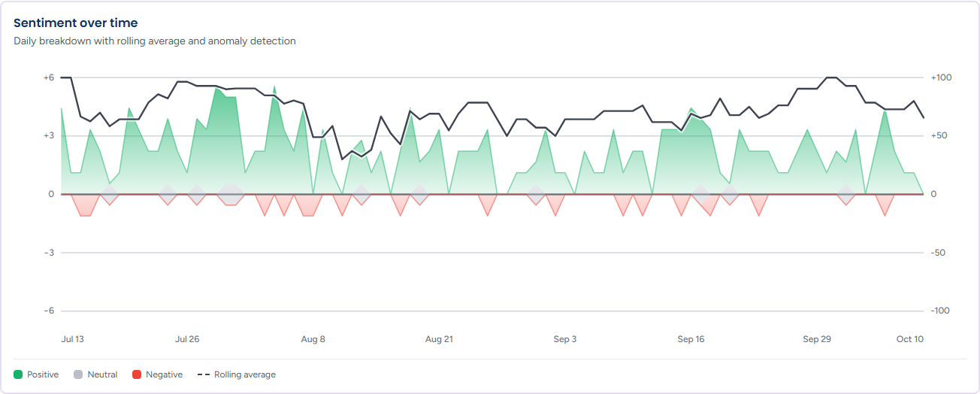Click the 'Daily breakdown with rolling average' subtitle

pos(155,41)
